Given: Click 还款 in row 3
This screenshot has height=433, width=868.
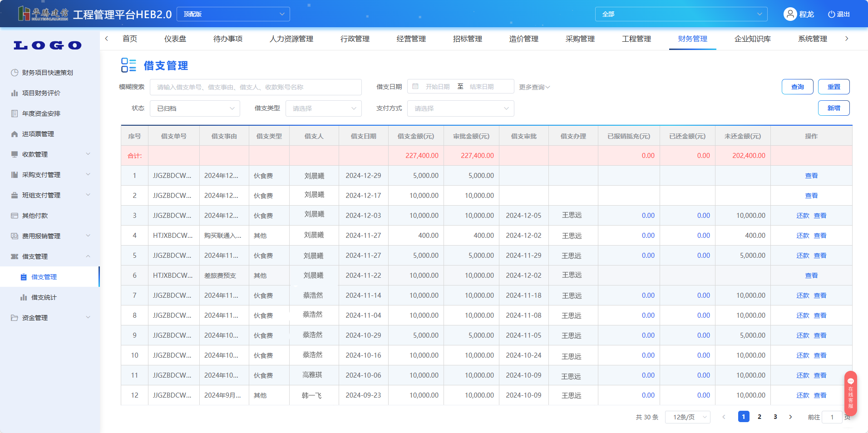Looking at the screenshot, I should [803, 216].
